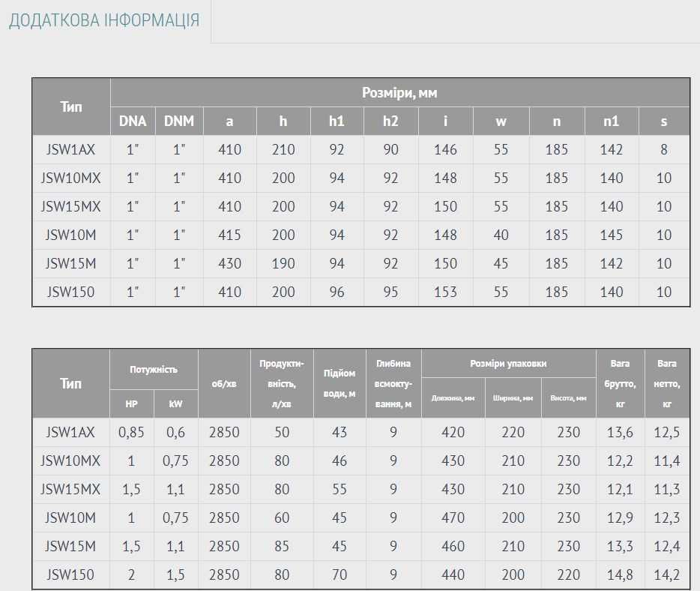Screen dimensions: 700x591
Task: Select gross weight value 14,8
Action: point(620,574)
